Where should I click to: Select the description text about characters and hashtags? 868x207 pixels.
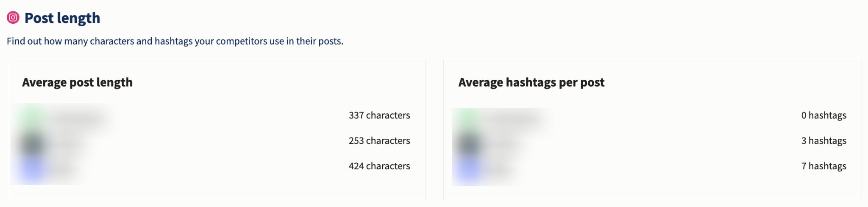coord(175,41)
